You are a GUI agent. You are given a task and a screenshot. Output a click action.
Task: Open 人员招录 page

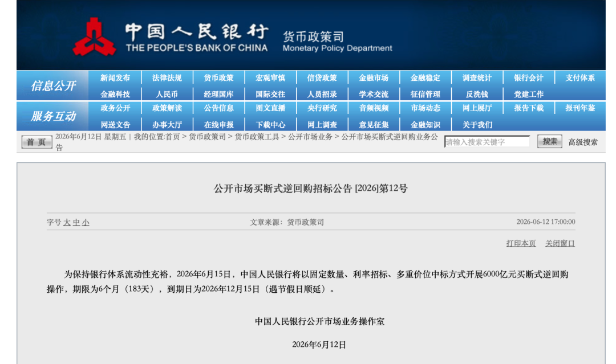pyautogui.click(x=322, y=95)
